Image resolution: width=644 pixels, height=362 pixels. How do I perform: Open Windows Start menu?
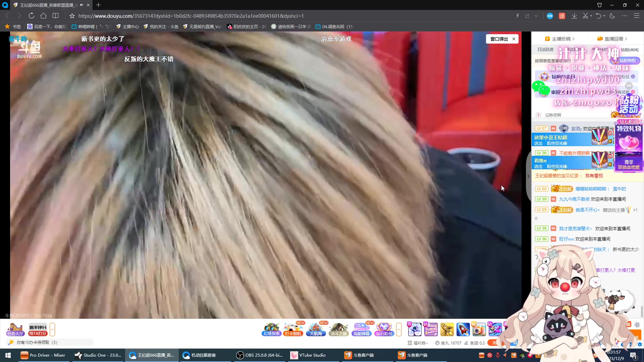click(x=8, y=355)
